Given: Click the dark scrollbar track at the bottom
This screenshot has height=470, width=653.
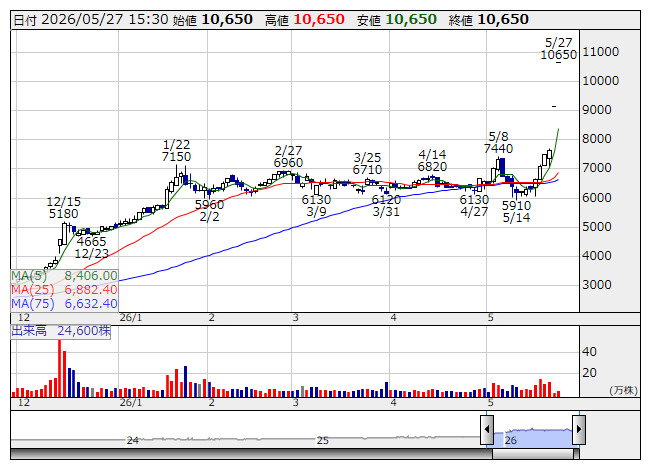Looking at the screenshot, I should pyautogui.click(x=252, y=454).
